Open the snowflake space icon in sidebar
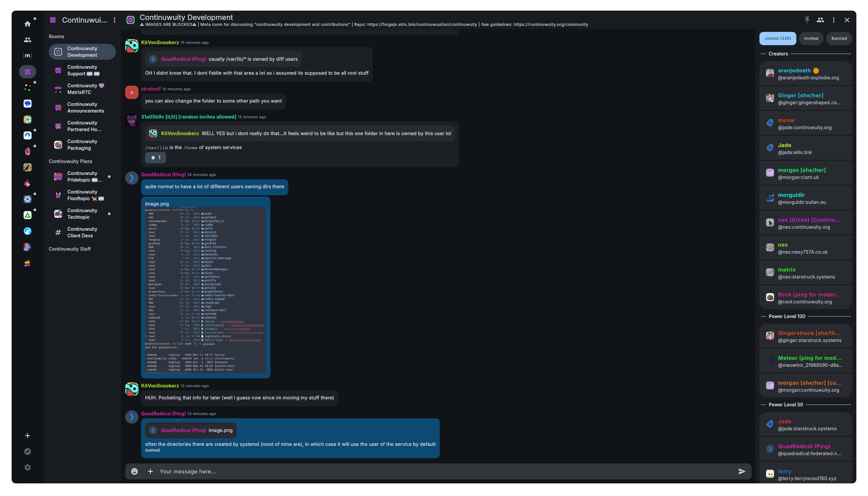 tap(28, 199)
